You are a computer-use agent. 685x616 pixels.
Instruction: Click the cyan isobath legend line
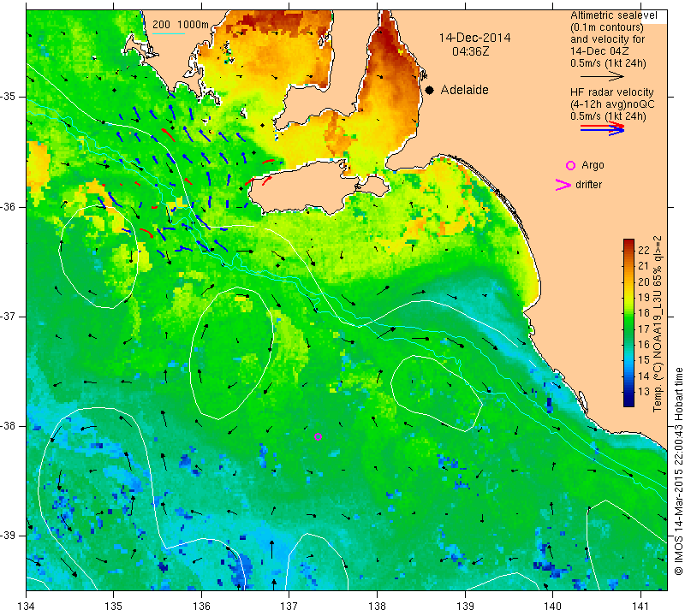[169, 33]
